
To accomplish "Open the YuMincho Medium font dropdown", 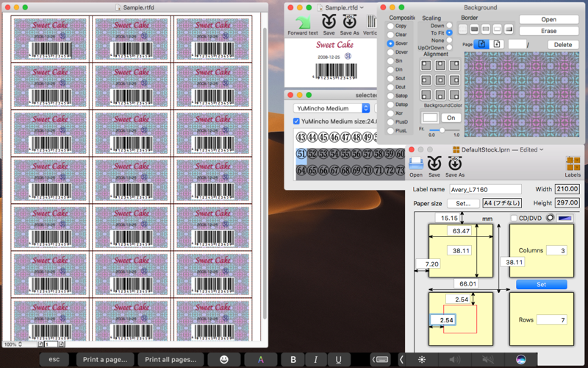I will (x=331, y=108).
